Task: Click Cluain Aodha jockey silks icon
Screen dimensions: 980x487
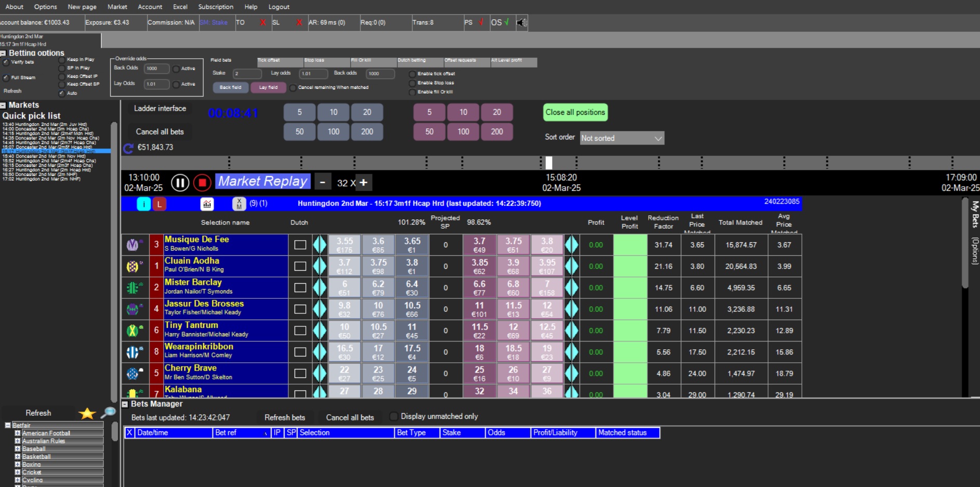Action: coord(133,266)
